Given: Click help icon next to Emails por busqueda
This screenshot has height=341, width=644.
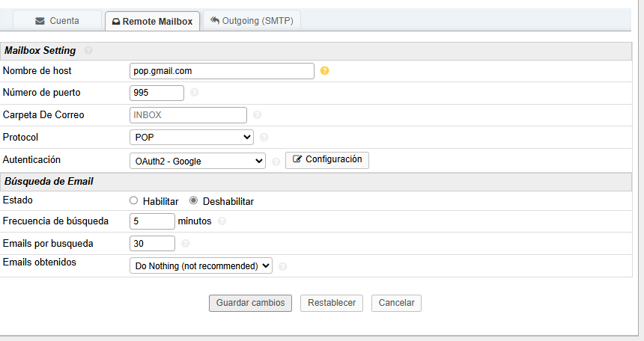Looking at the screenshot, I should pos(185,244).
